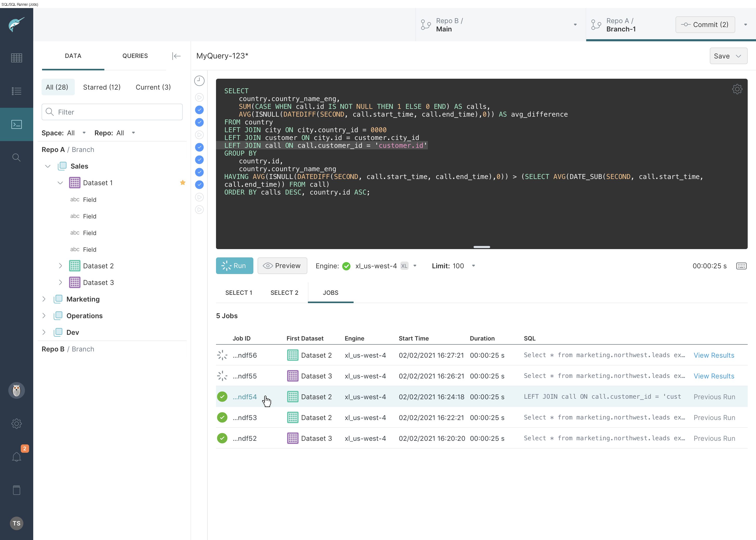Open the SELECT 2 results tab
Screen dimensions: 756x540
point(284,293)
